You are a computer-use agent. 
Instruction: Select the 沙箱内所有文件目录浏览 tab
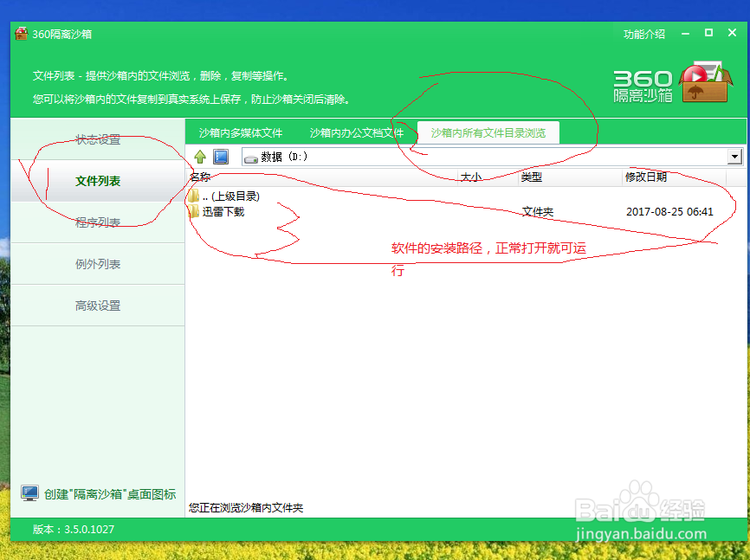coord(488,132)
